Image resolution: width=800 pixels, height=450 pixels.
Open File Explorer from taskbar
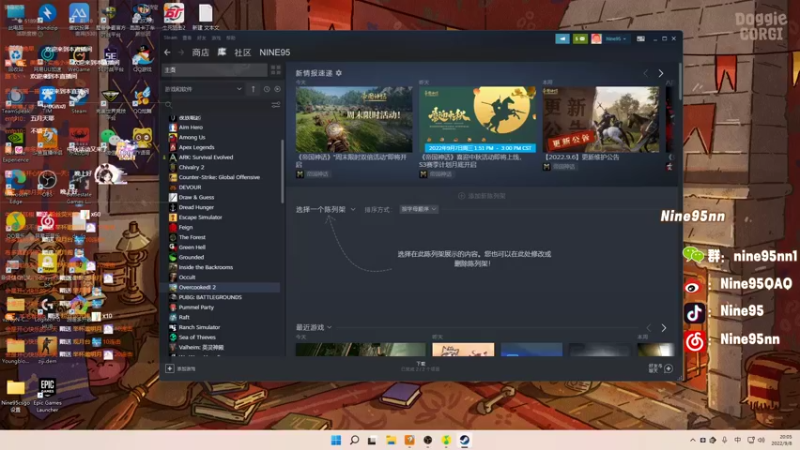click(391, 440)
